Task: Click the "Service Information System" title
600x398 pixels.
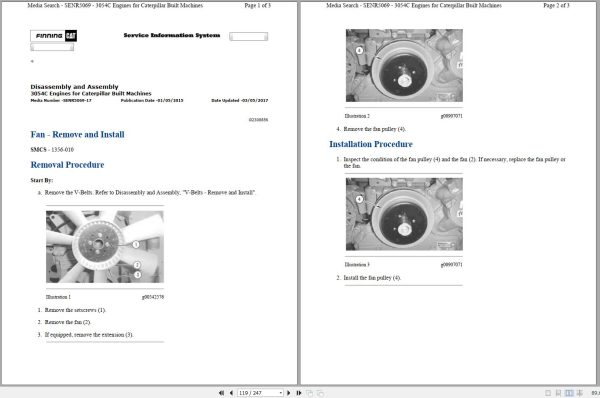Action: coord(172,35)
